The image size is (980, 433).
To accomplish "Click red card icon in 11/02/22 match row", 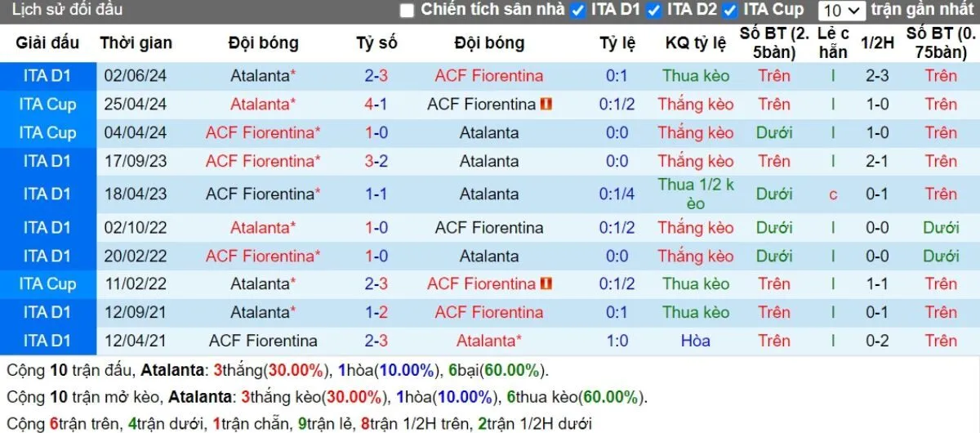I will point(546,283).
